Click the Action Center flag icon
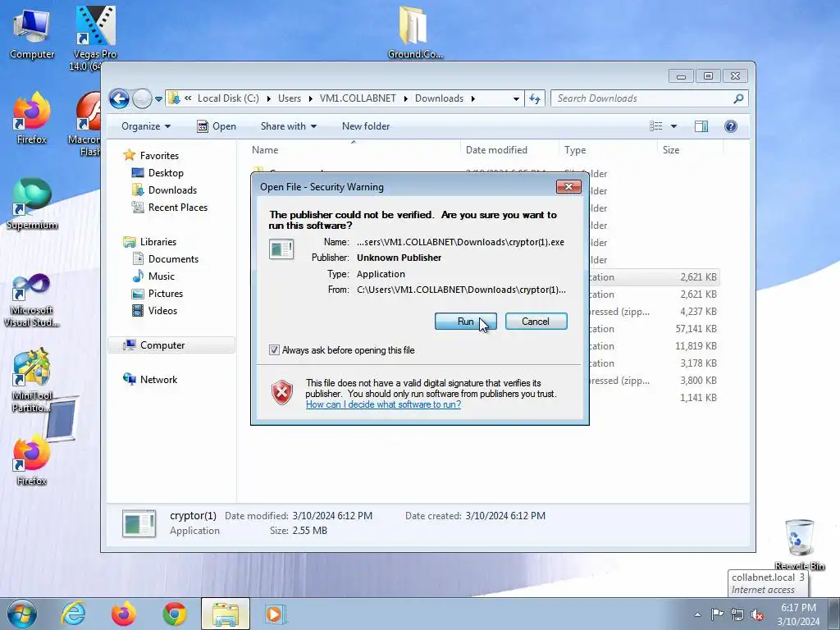Viewport: 840px width, 630px height. point(717,614)
